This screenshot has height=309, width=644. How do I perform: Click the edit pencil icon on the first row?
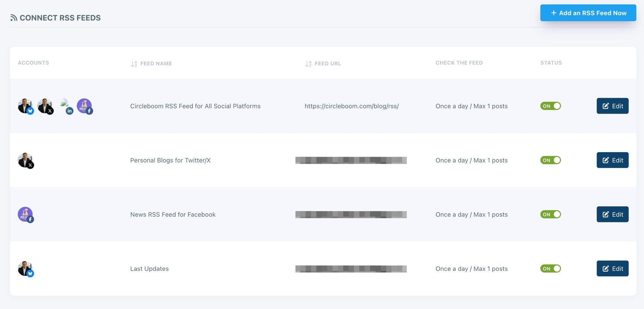click(x=606, y=106)
